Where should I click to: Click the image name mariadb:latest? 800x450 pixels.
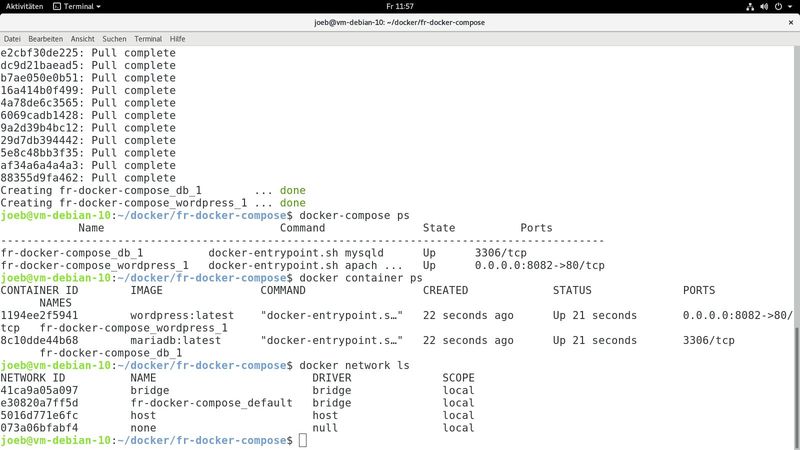pos(176,340)
